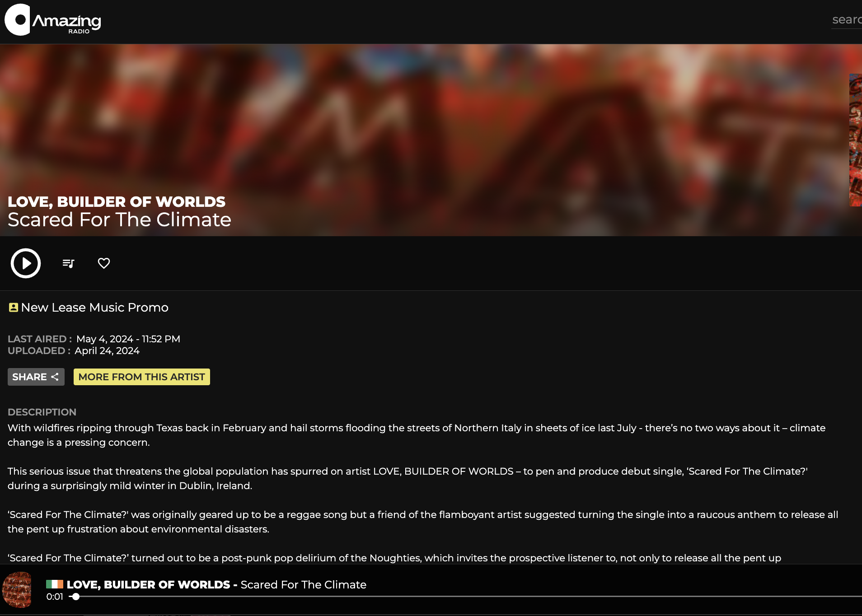The width and height of the screenshot is (862, 616).
Task: Click the SHARE button
Action: tap(36, 377)
